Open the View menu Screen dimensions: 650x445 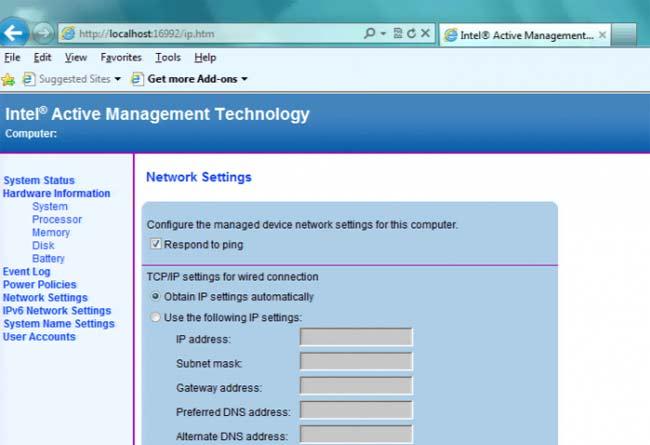[x=76, y=58]
